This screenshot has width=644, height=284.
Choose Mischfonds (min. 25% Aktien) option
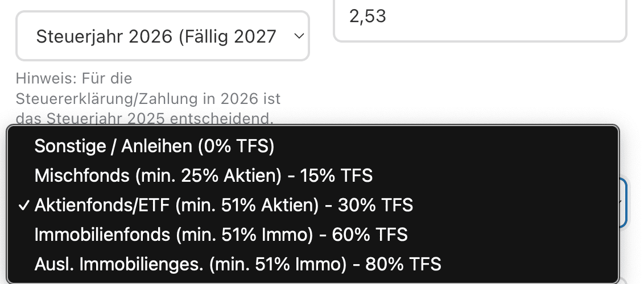click(x=203, y=176)
